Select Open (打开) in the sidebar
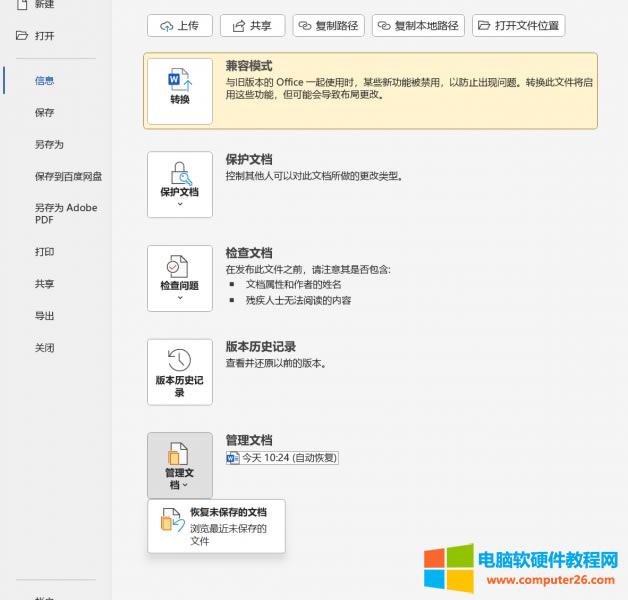Viewport: 628px width, 600px height. (x=44, y=36)
